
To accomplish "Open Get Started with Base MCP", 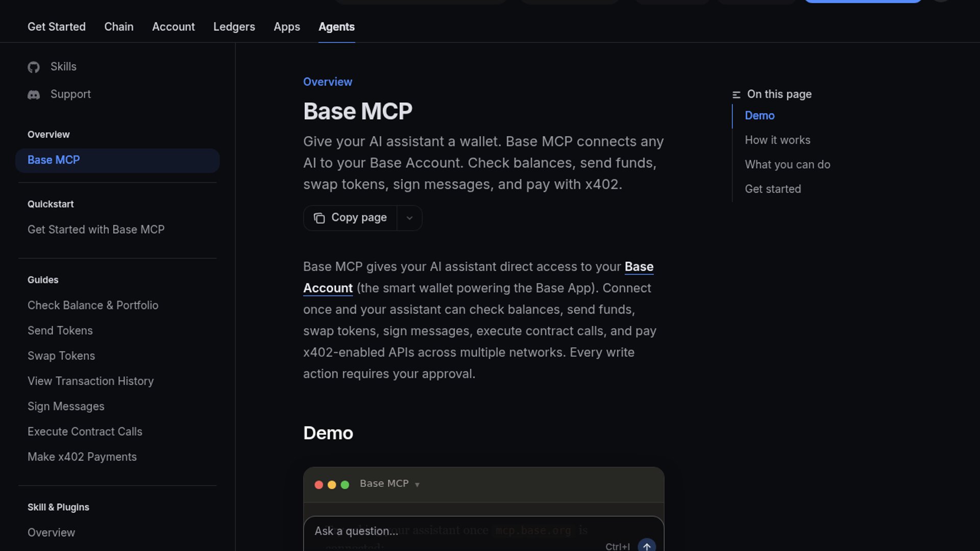I will click(96, 230).
